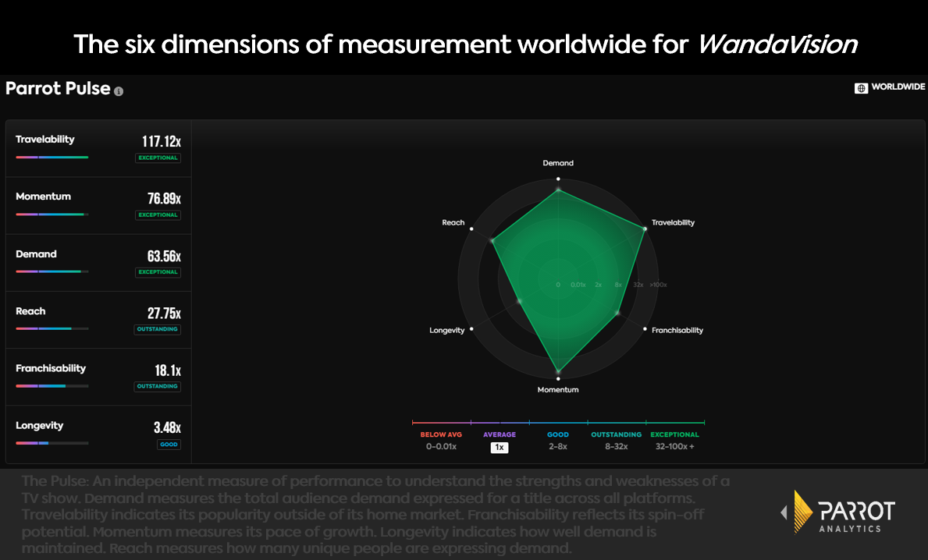Click the EXCEPTIONAL legend label in scale
This screenshot has width=928, height=560.
click(x=674, y=434)
